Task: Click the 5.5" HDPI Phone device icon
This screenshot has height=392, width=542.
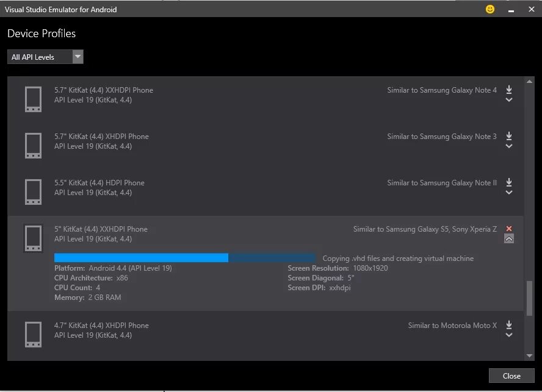Action: (33, 191)
